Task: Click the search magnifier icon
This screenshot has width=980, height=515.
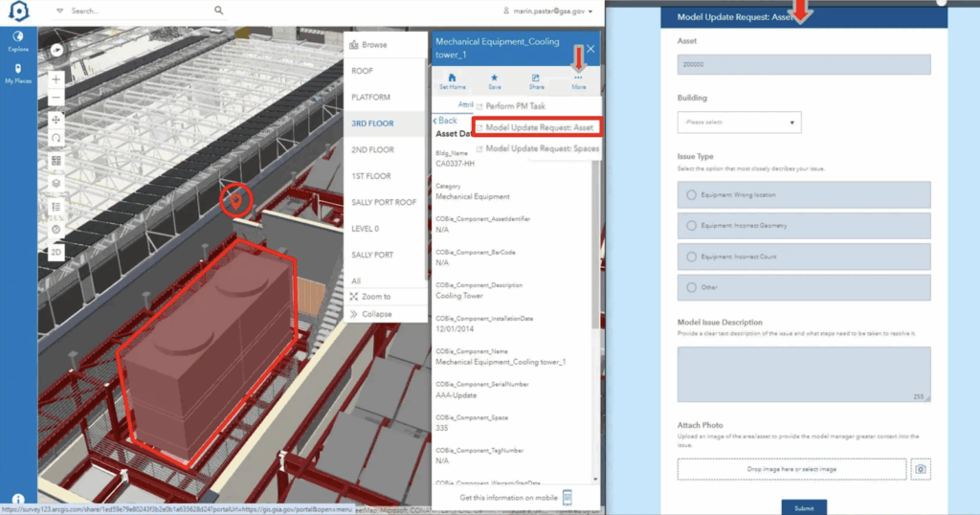Action: tap(219, 10)
